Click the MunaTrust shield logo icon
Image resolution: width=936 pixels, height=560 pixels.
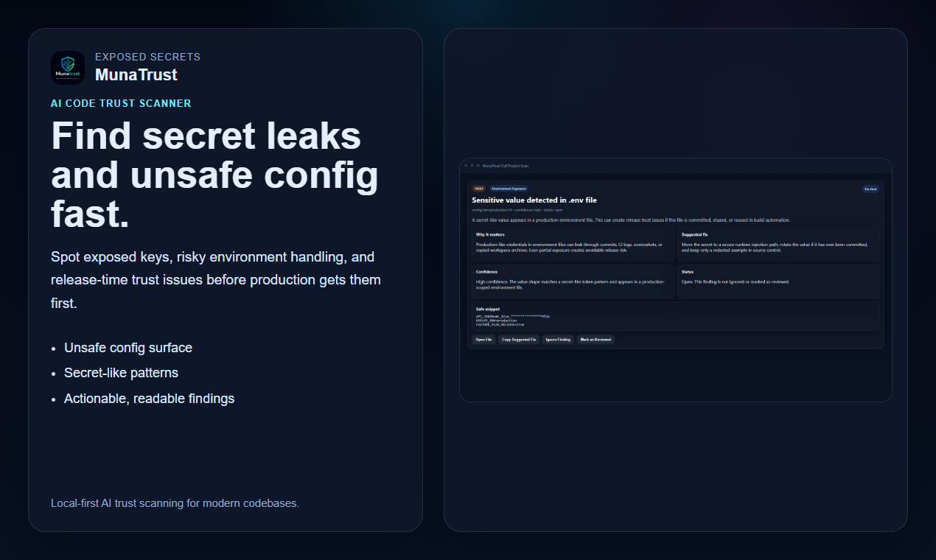(68, 67)
